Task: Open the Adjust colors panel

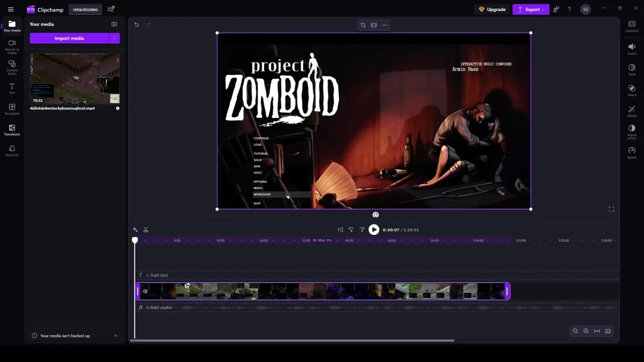Action: (x=632, y=132)
